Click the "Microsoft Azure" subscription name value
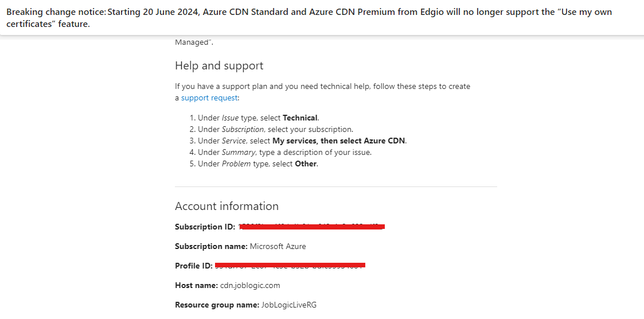Image resolution: width=644 pixels, height=319 pixels. point(278,247)
